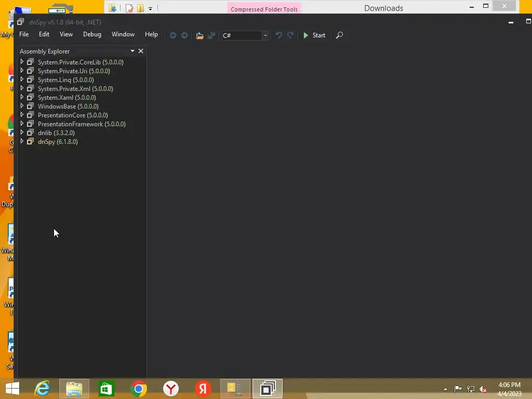Screen dimensions: 532x399
Task: Expand dnlib assembly node
Action: tap(22, 132)
